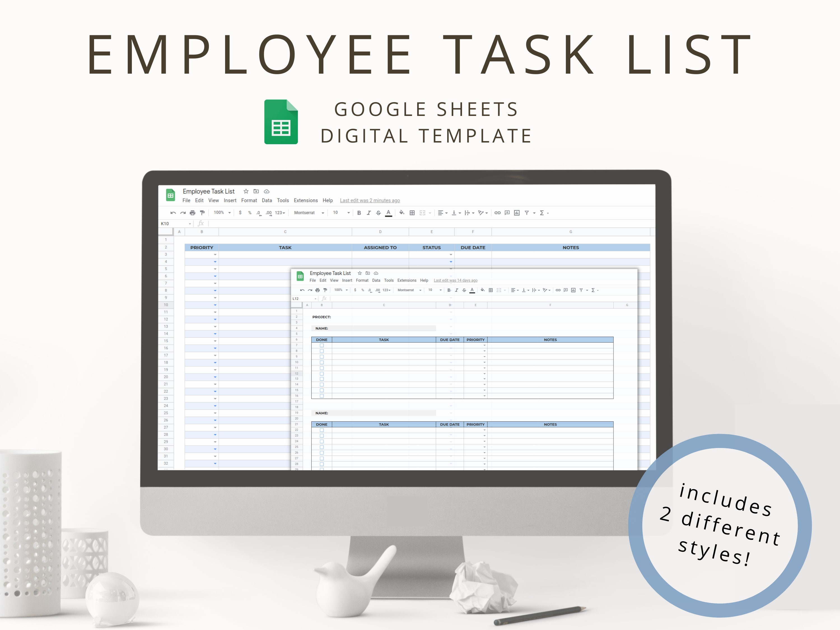Toggle Bold formatting in toolbar

(x=359, y=213)
